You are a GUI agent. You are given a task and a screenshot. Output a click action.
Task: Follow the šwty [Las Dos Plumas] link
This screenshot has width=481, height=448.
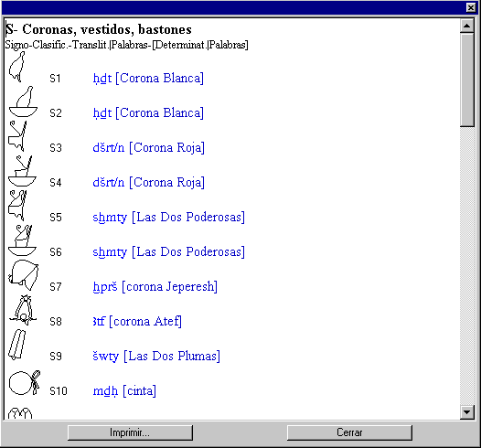click(156, 357)
